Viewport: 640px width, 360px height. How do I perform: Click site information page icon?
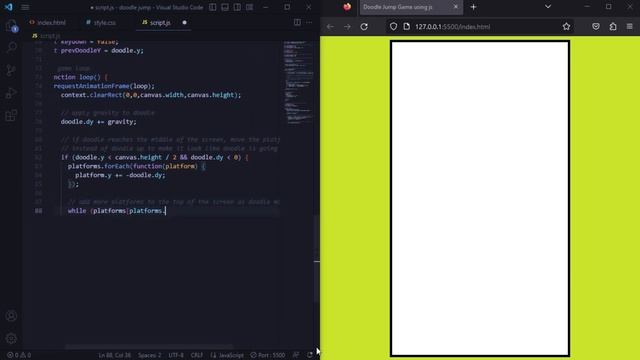click(x=407, y=27)
